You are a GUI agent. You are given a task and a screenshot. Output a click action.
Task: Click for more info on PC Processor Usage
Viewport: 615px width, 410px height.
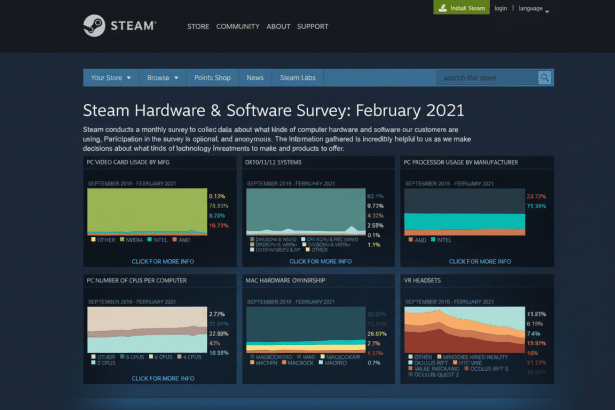480,261
